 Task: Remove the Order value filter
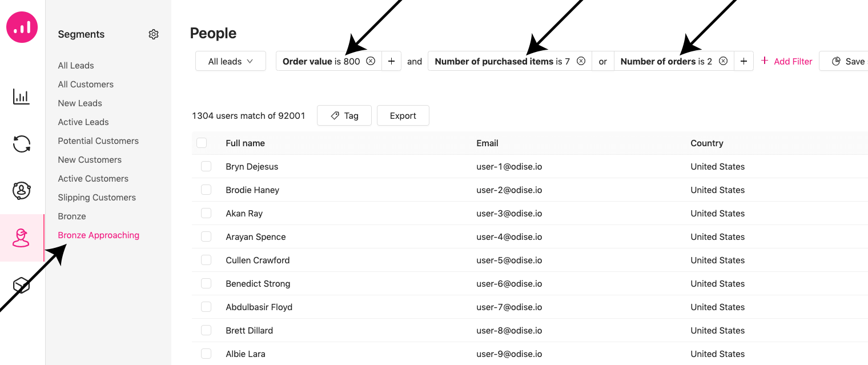pos(371,61)
